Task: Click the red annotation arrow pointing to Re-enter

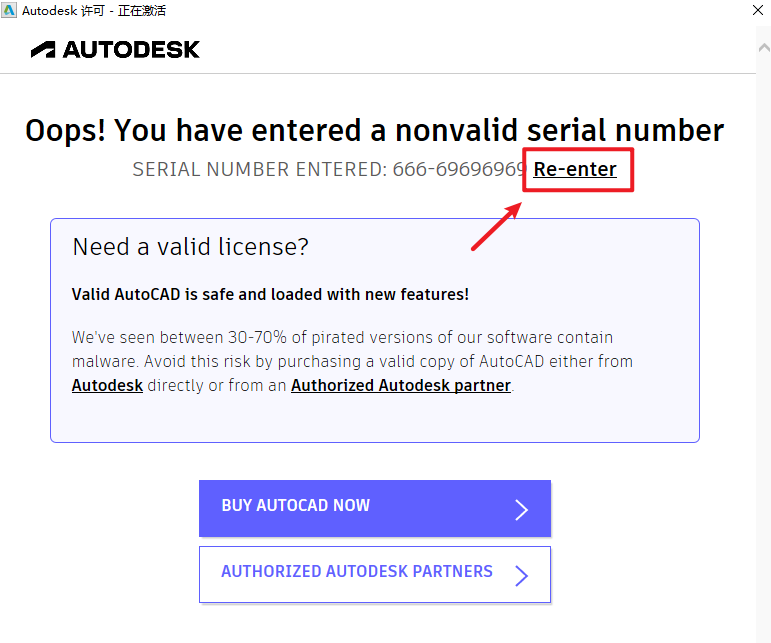Action: click(x=497, y=226)
